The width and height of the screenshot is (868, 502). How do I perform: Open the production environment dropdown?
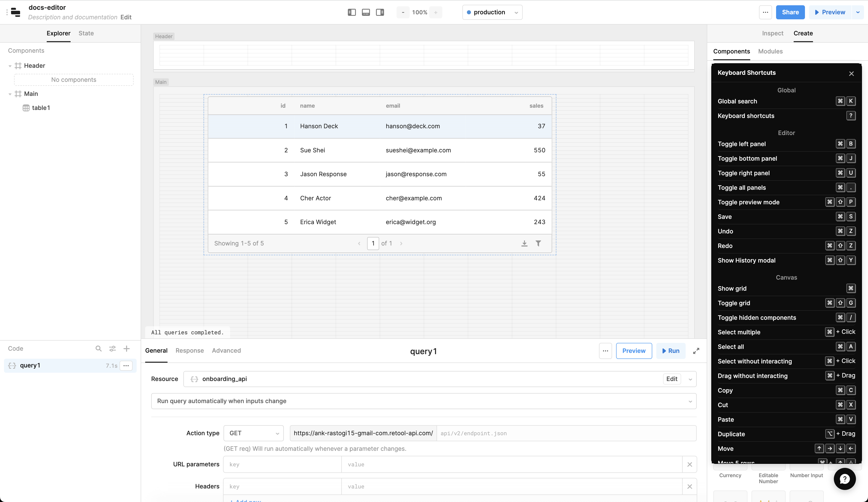[492, 12]
